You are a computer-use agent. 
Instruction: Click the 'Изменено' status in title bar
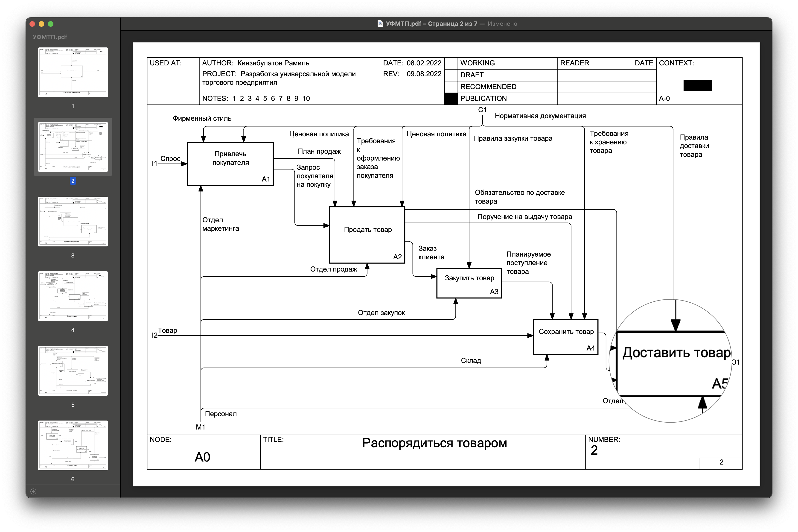point(502,24)
